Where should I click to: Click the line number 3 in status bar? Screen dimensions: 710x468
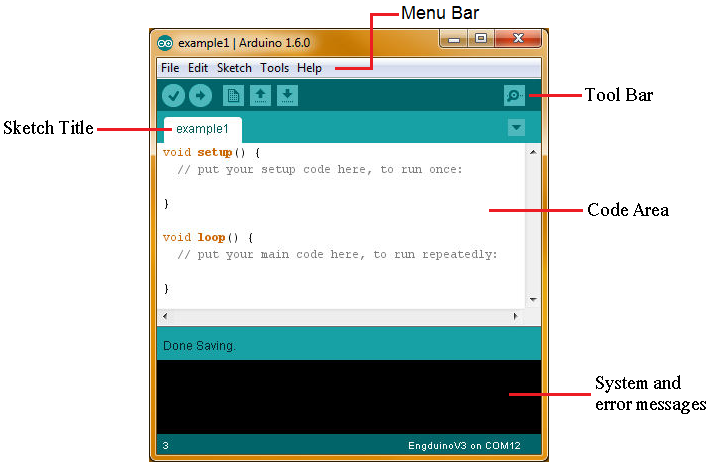pyautogui.click(x=166, y=446)
